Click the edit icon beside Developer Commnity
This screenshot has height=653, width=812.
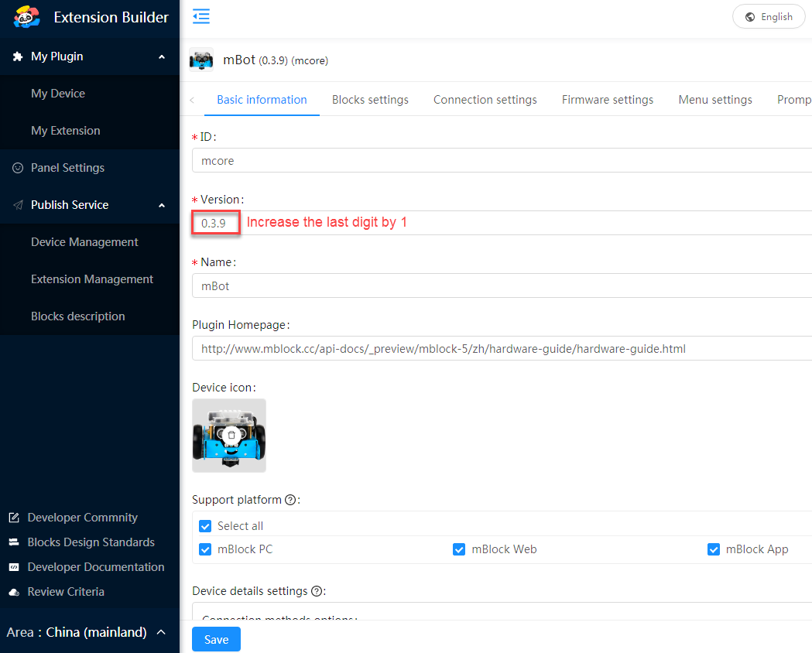14,518
